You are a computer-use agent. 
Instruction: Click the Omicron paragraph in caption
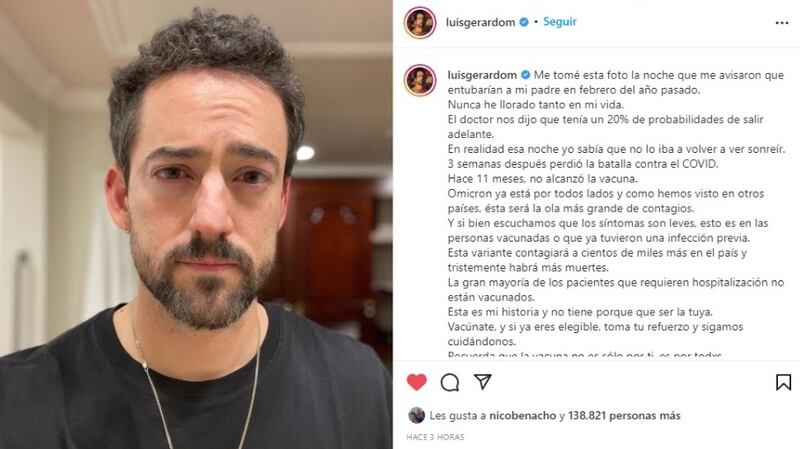[x=606, y=201]
